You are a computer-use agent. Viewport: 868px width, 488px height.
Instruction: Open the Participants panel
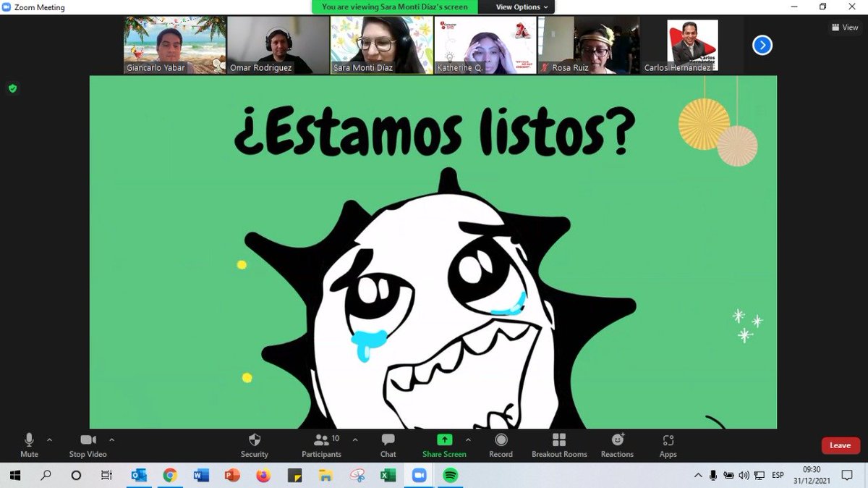tap(321, 445)
